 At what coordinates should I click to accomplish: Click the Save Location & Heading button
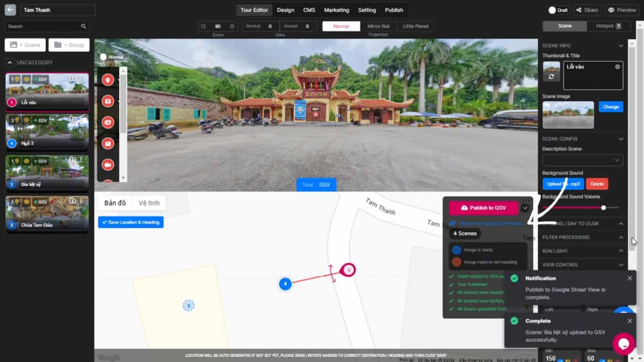point(131,222)
